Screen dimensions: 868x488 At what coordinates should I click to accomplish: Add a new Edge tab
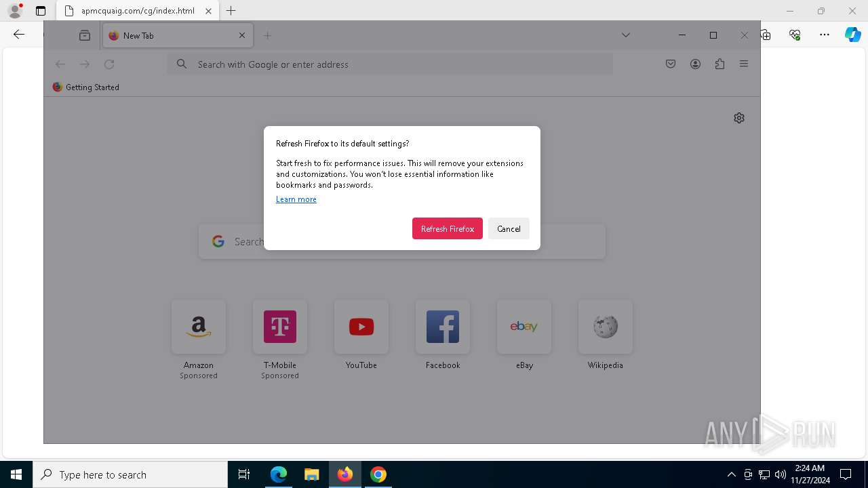point(231,11)
